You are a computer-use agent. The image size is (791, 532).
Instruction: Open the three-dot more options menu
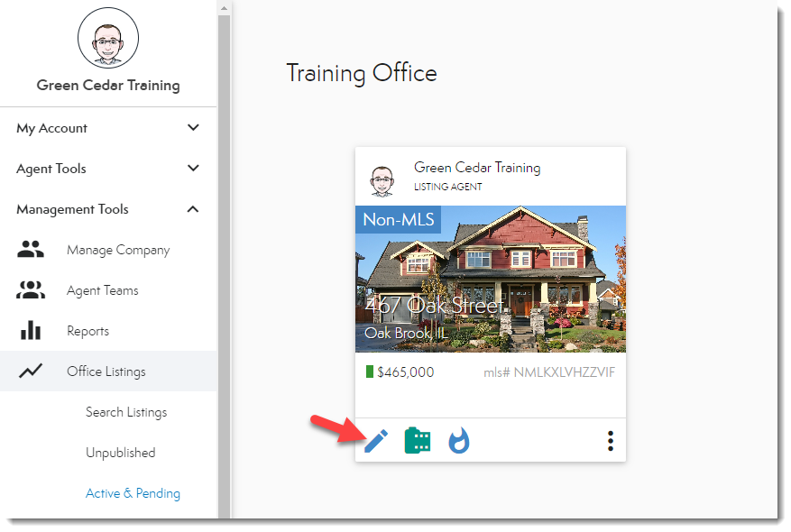(611, 441)
